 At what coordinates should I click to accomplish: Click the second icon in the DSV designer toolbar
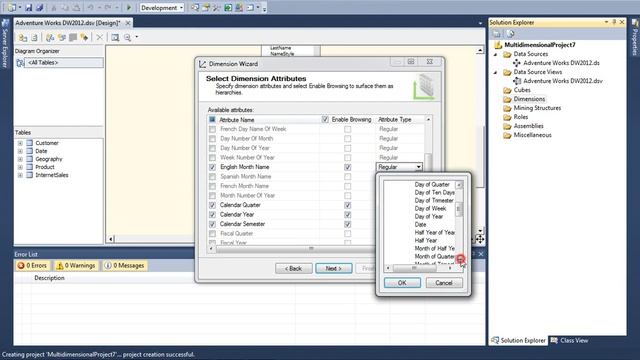[34, 38]
